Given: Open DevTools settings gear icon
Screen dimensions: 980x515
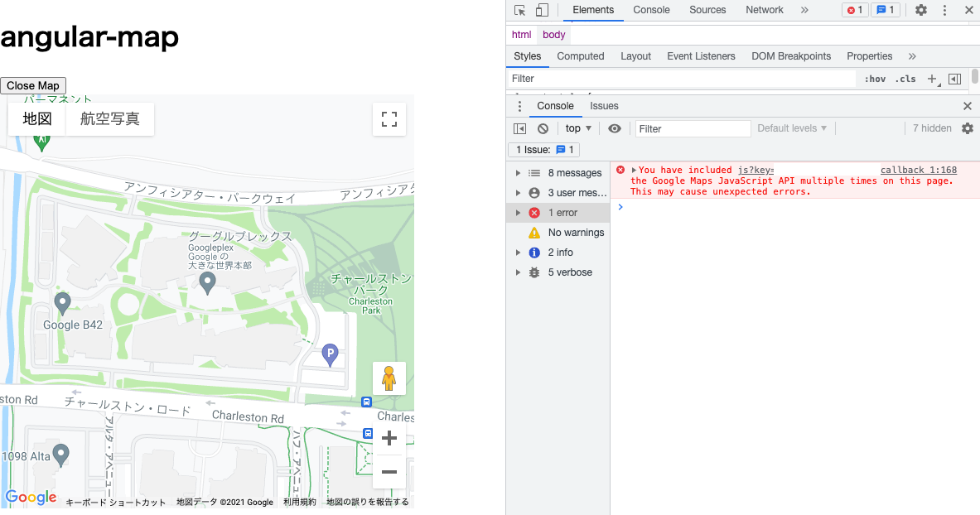Looking at the screenshot, I should (x=921, y=10).
